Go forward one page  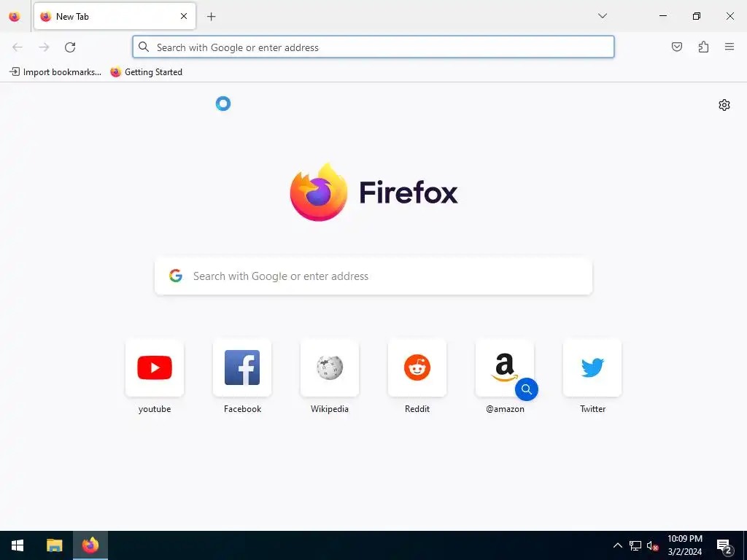[x=44, y=47]
